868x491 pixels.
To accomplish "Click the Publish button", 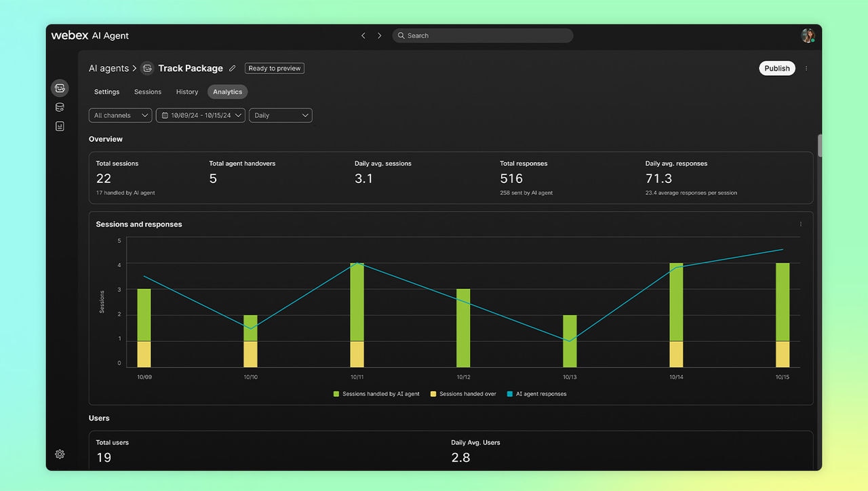I will pos(776,68).
